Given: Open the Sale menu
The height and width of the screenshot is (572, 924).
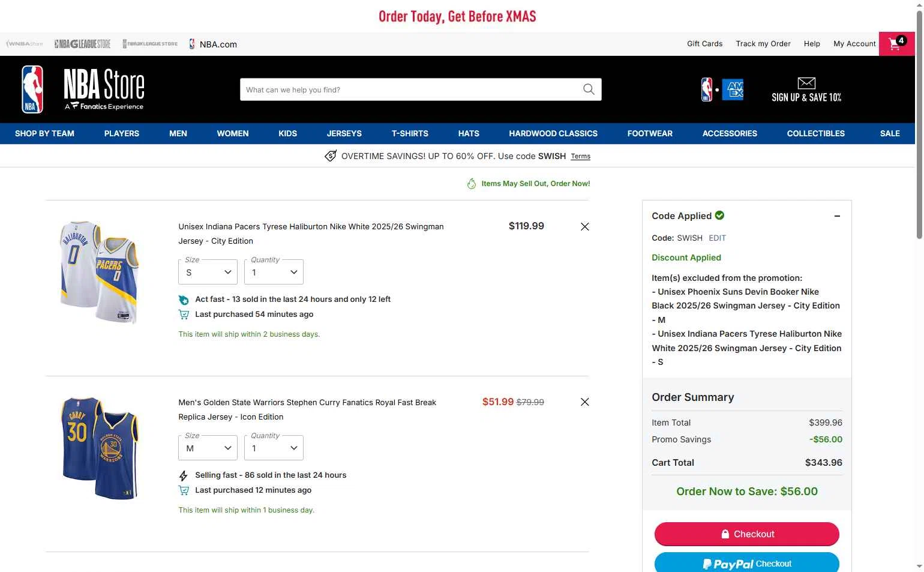Looking at the screenshot, I should (890, 133).
